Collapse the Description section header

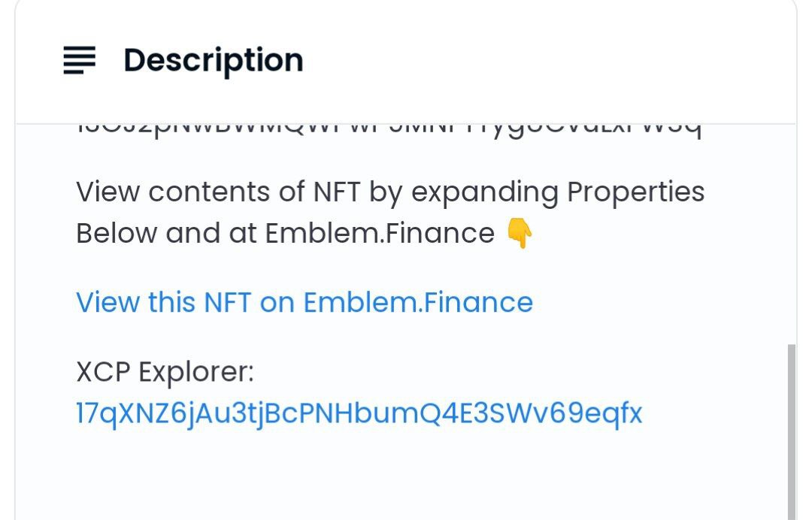click(406, 61)
